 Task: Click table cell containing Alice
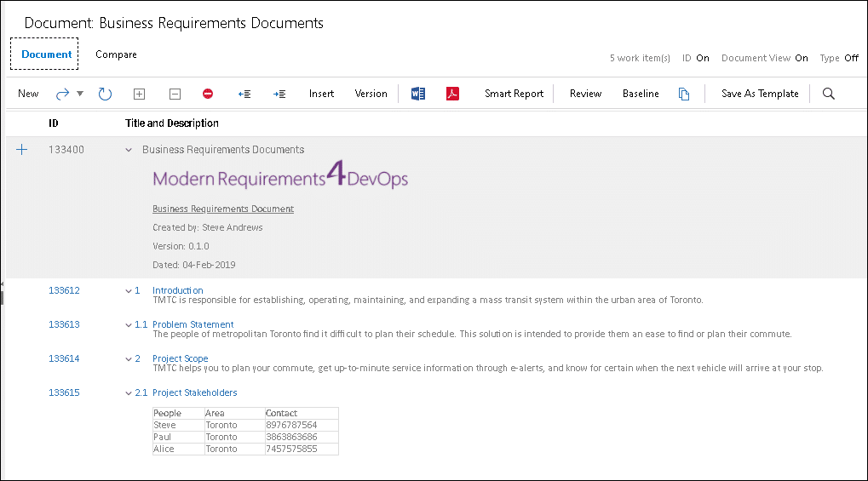pyautogui.click(x=178, y=449)
